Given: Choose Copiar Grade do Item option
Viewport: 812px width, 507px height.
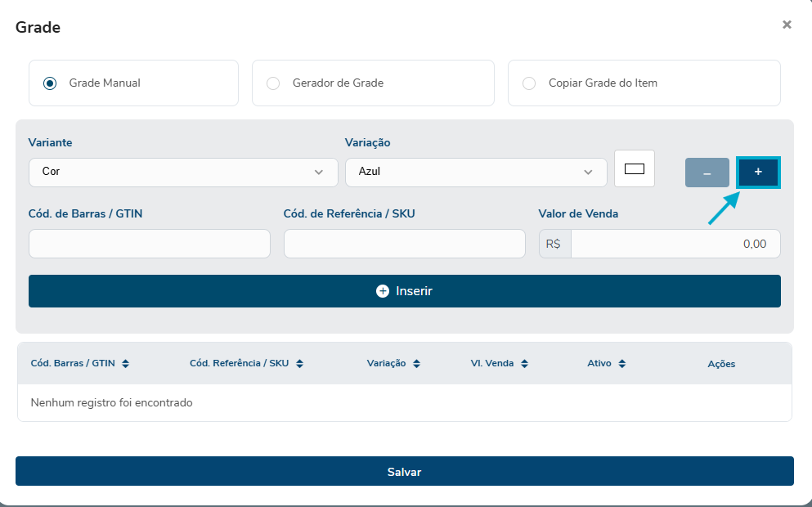Looking at the screenshot, I should click(530, 83).
